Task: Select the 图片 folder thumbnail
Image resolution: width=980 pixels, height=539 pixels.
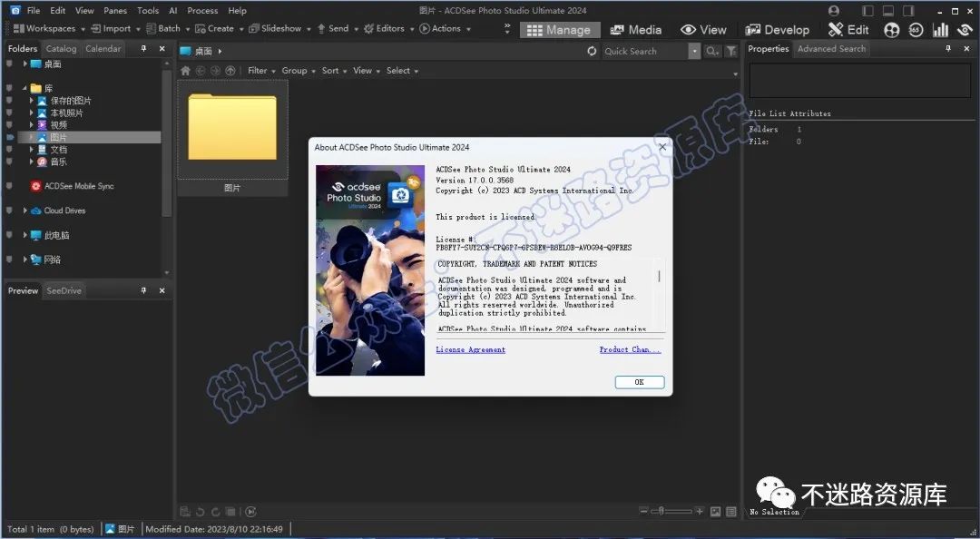Action: 232,137
